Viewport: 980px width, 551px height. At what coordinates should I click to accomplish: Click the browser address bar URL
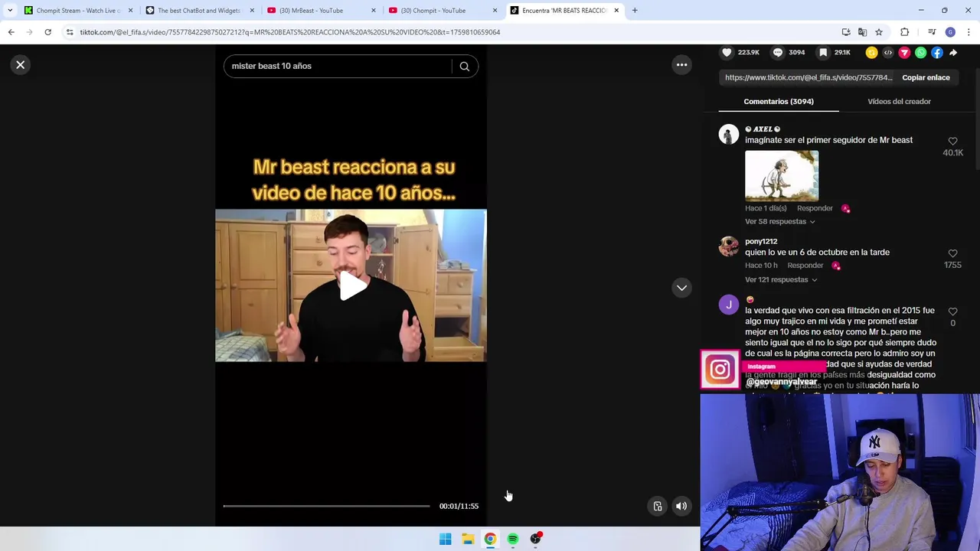click(290, 32)
